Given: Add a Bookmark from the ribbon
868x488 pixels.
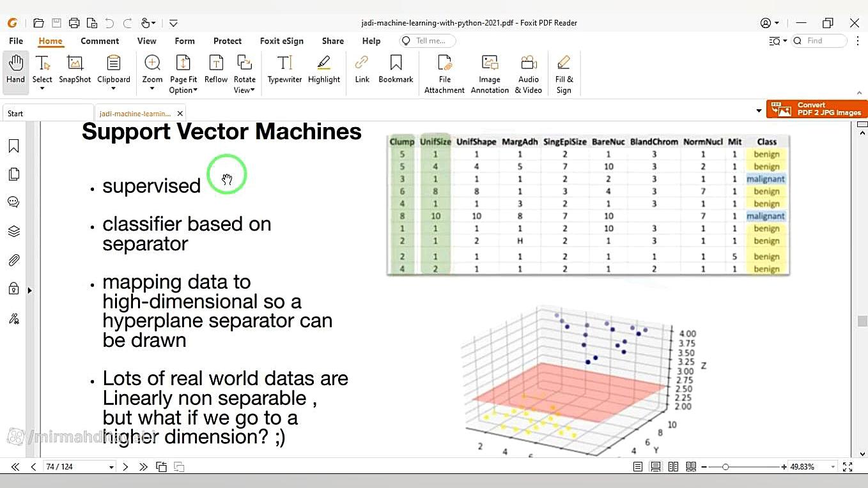Looking at the screenshot, I should (396, 70).
